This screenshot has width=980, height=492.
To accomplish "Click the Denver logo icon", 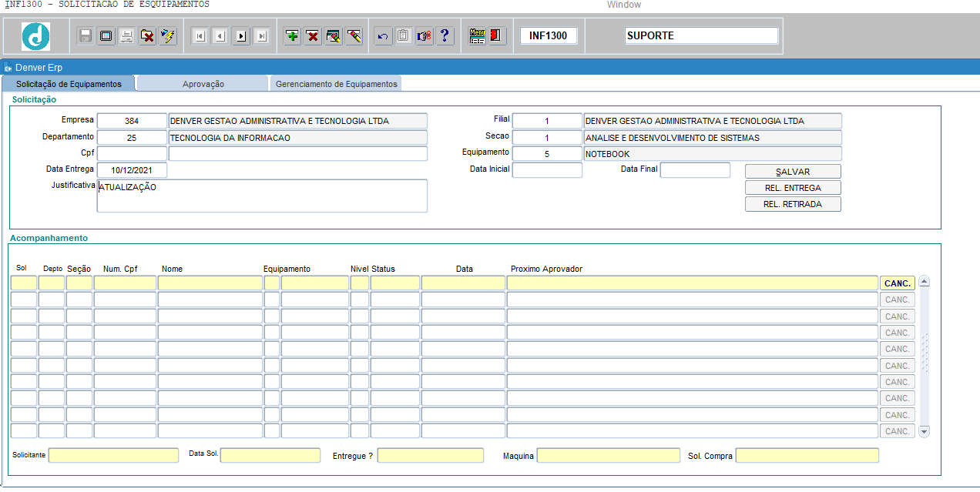I will [x=35, y=36].
